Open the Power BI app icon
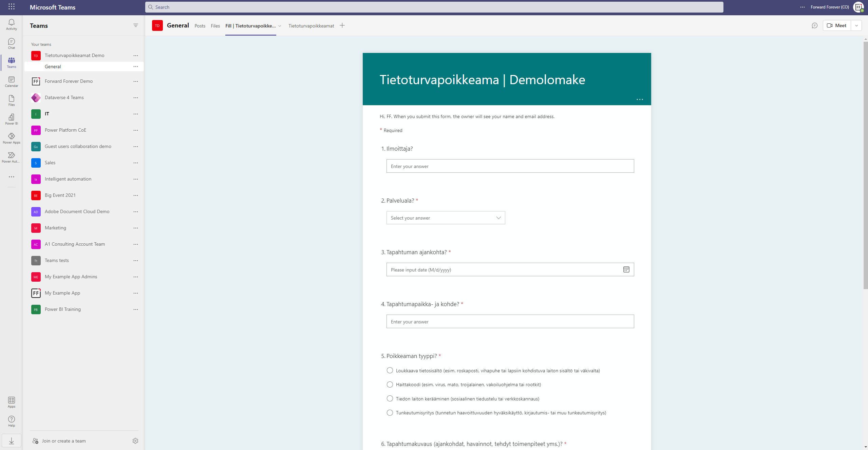The image size is (868, 450). [11, 119]
